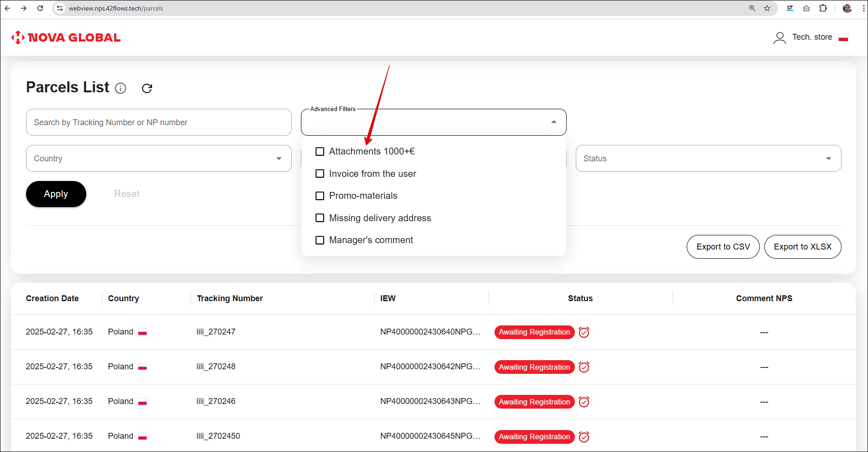Tick the Promo-materials checkbox

point(320,196)
